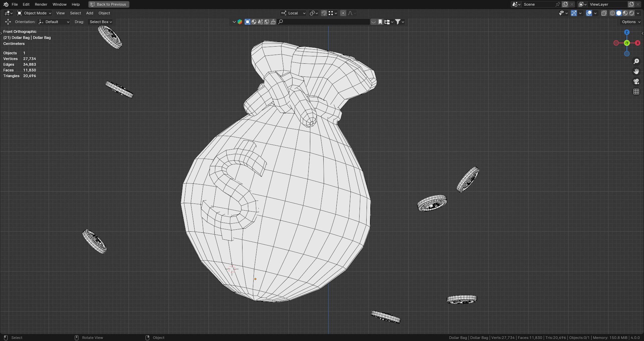
Task: Open the view layer browse icon
Action: pyautogui.click(x=583, y=4)
